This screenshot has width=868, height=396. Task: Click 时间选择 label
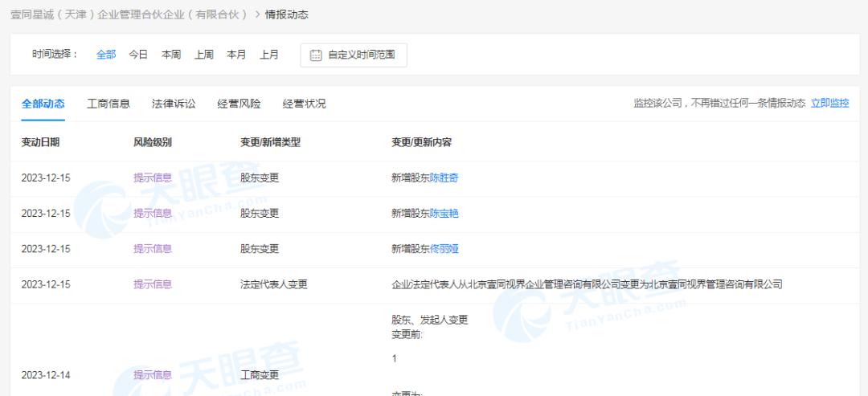55,55
